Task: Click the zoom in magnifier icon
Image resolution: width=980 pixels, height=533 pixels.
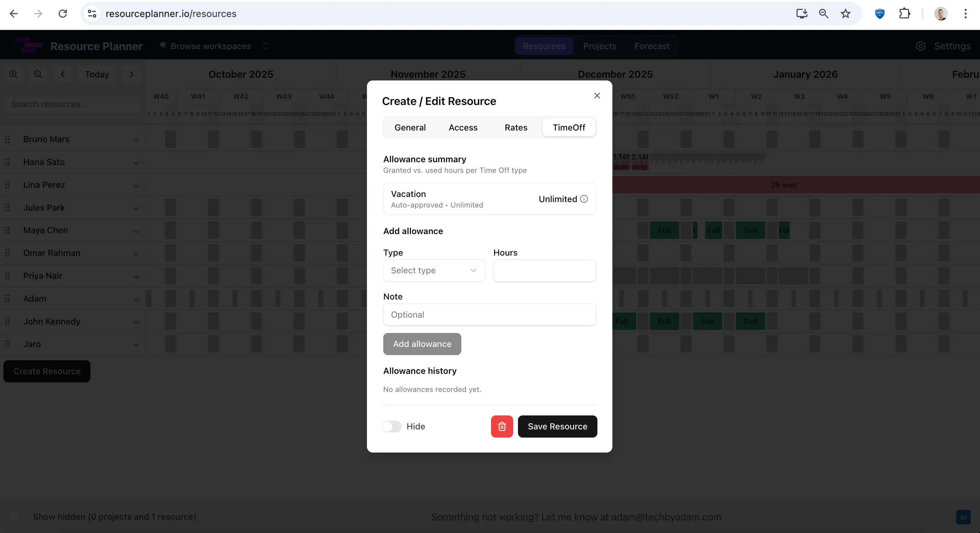Action: click(13, 74)
